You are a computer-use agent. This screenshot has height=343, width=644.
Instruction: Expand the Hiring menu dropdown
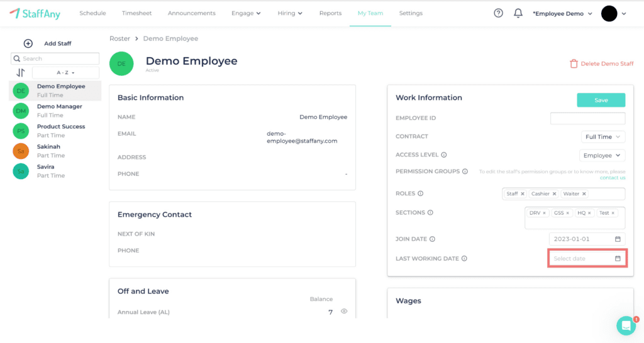click(x=290, y=13)
